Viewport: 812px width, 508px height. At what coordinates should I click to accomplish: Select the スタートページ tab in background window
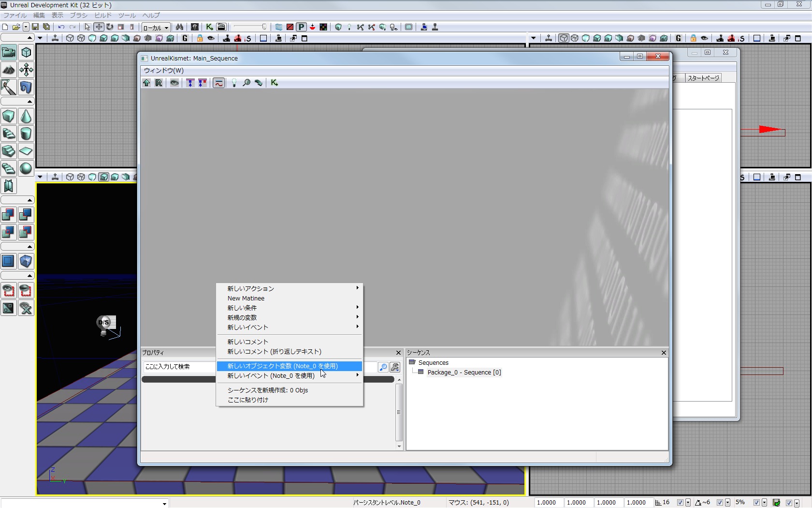pyautogui.click(x=703, y=78)
